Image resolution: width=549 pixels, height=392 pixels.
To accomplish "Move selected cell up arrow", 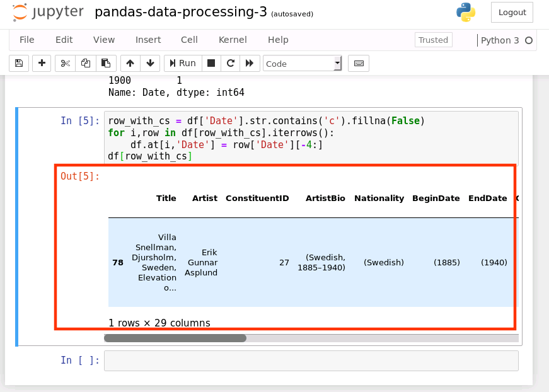I will click(x=130, y=64).
